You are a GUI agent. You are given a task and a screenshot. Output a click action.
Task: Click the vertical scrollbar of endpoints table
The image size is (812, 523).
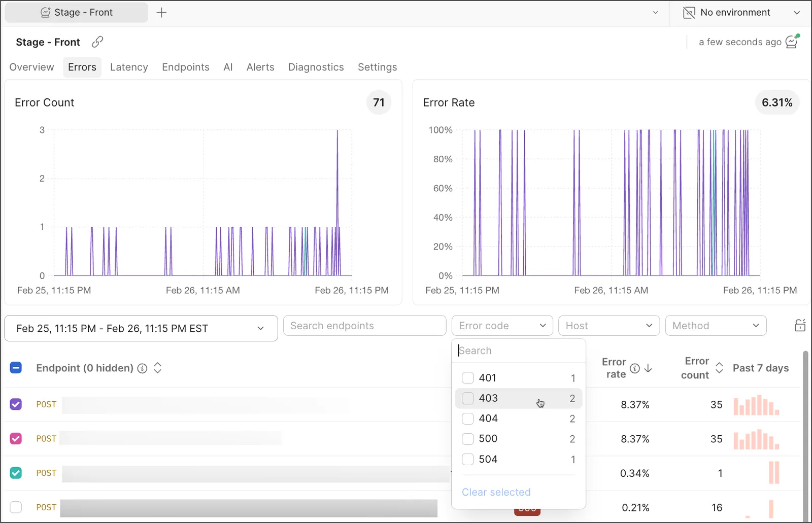click(x=805, y=436)
